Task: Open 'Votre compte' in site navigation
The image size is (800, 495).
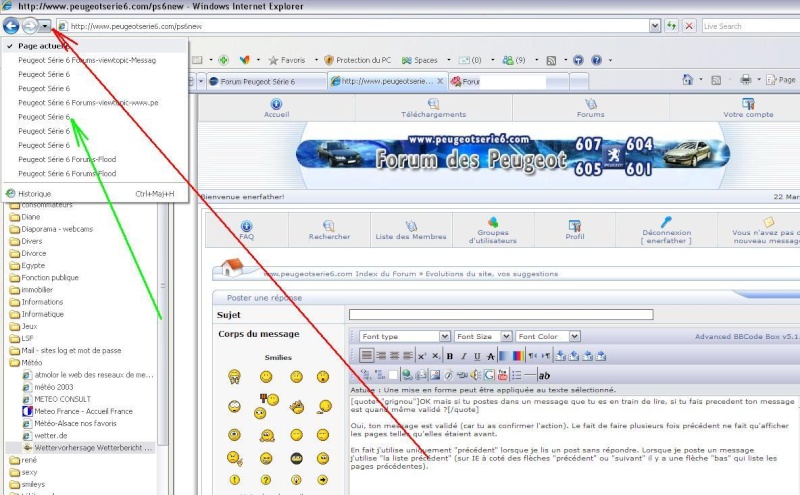Action: (748, 108)
